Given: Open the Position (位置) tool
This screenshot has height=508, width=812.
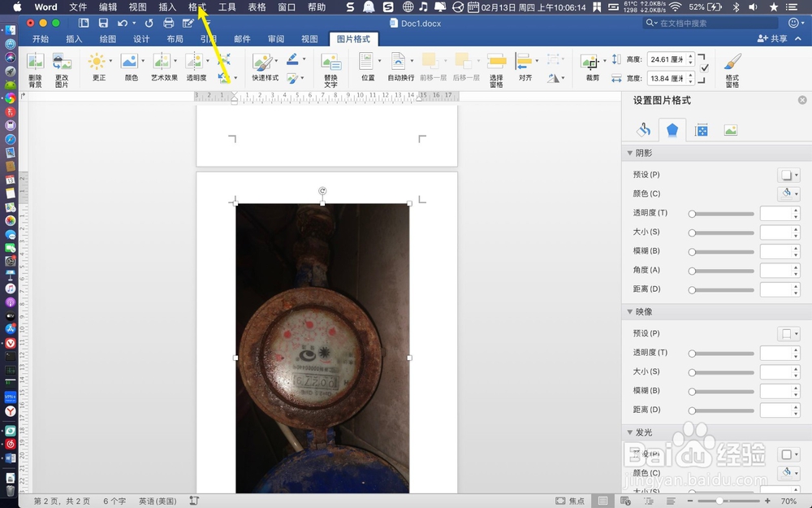Looking at the screenshot, I should coord(367,62).
